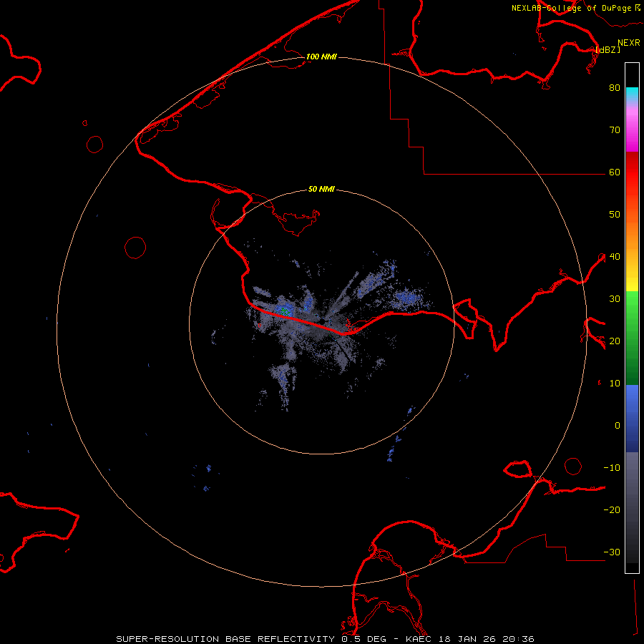
Task: Pick the red segment of the reflectivity color bar
Action: 632,172
